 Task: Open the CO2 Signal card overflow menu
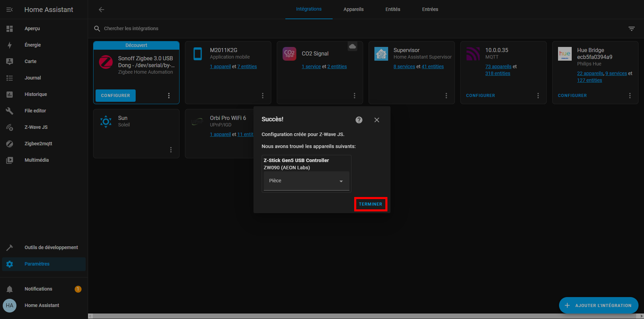pos(355,96)
